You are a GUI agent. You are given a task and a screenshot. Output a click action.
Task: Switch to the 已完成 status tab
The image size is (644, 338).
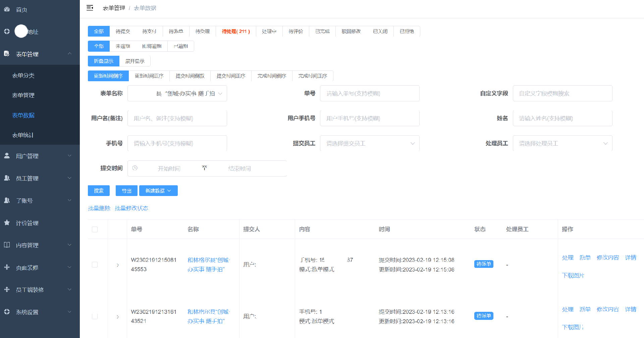click(x=322, y=31)
